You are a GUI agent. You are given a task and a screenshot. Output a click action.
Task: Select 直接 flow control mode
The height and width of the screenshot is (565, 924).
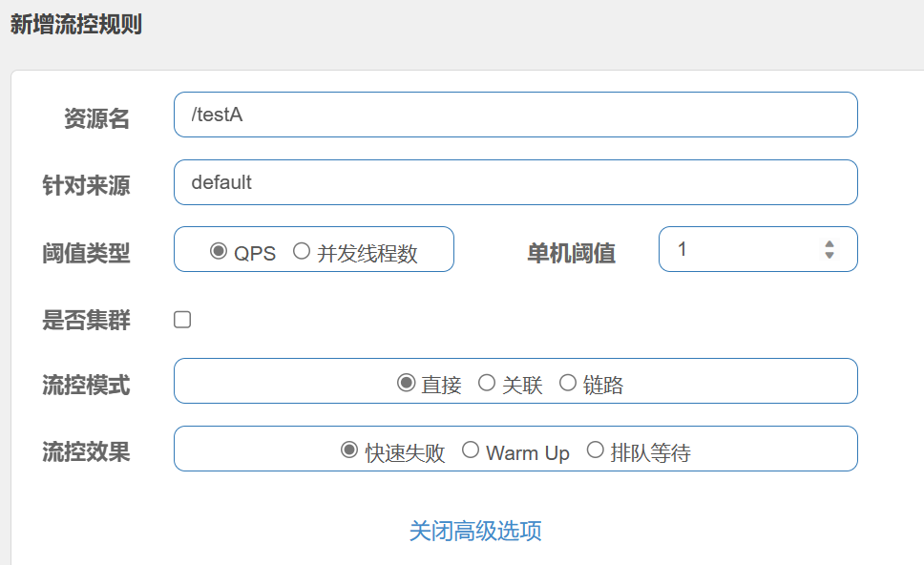(x=406, y=384)
